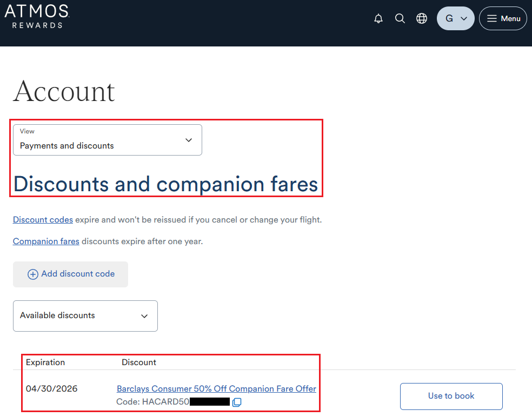The height and width of the screenshot is (417, 532).
Task: Expand the Available discounts dropdown
Action: pos(85,316)
